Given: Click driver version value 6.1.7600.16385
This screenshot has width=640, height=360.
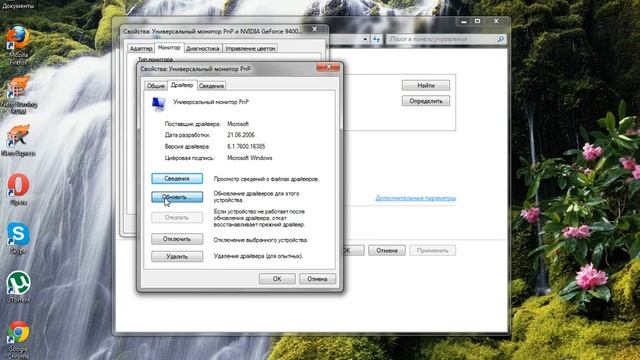Looking at the screenshot, I should (x=246, y=146).
